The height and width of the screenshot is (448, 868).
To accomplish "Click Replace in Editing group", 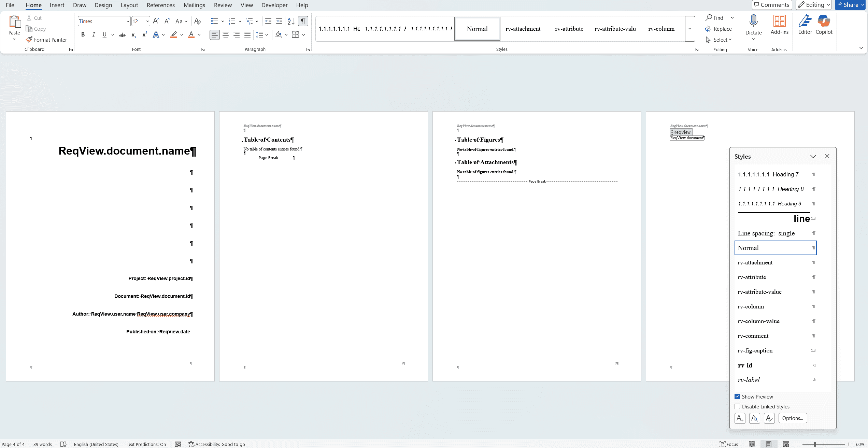I will click(719, 29).
